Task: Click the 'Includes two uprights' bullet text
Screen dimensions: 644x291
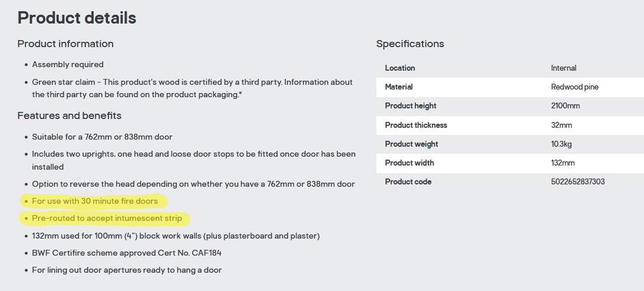Action: (x=194, y=160)
